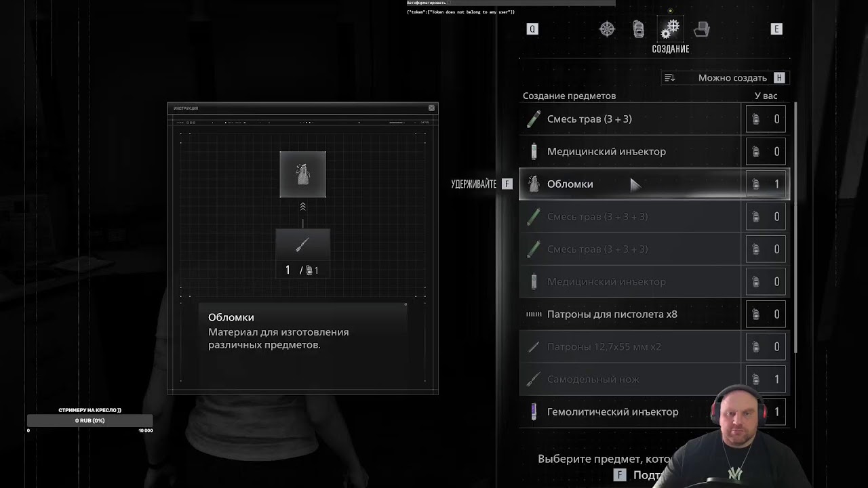Click the bullets icon of Патроны для пистолета x8
This screenshot has height=488, width=868.
(534, 314)
